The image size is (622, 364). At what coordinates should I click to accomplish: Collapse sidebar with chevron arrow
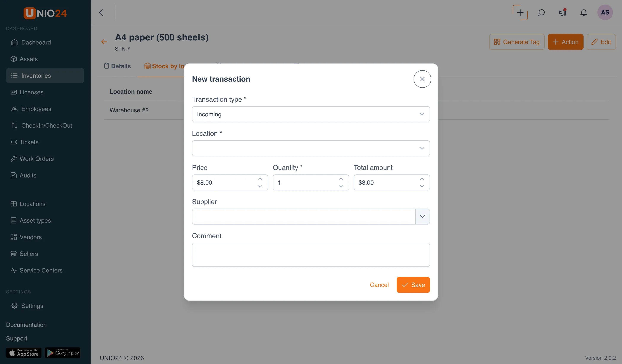(x=101, y=13)
